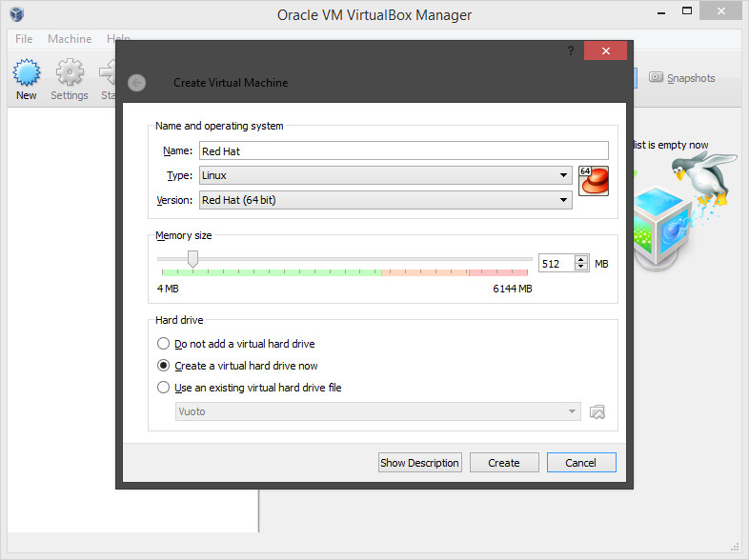Click the memory value field showing 512
Viewport: 749px width, 560px height.
pos(557,264)
